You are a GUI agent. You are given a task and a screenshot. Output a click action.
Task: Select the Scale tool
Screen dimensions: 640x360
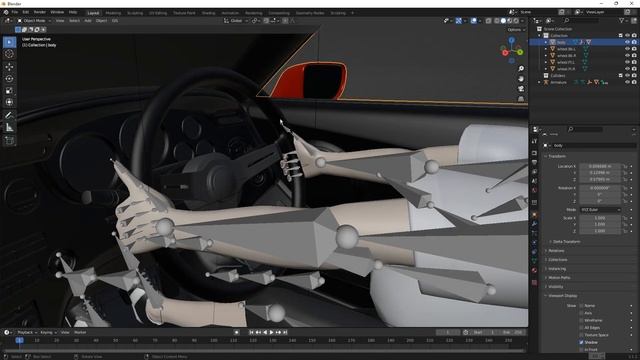(x=9, y=90)
